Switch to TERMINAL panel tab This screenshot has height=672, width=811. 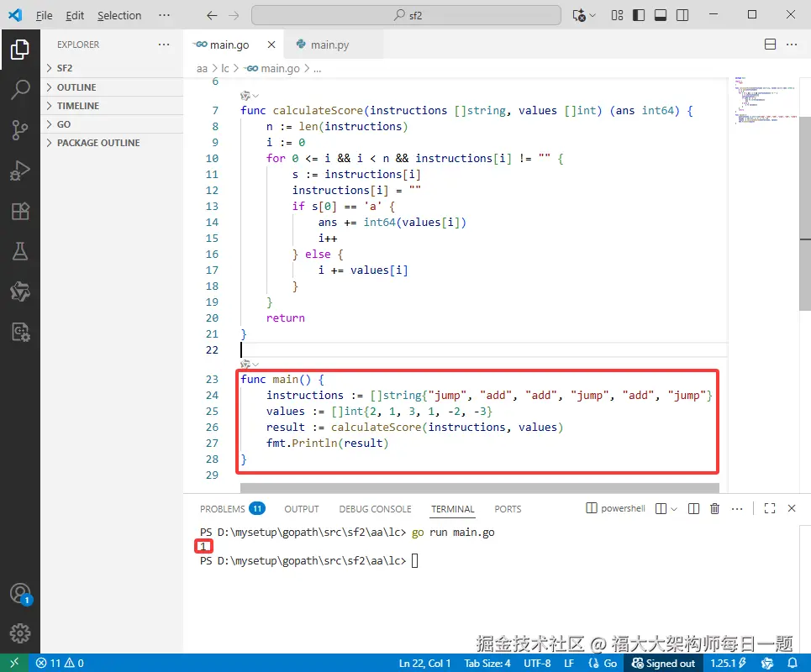tap(453, 509)
